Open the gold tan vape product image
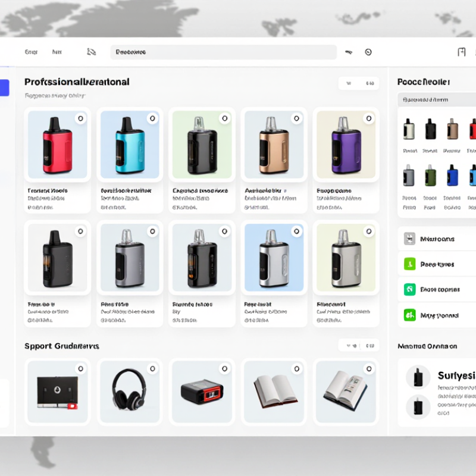The height and width of the screenshot is (476, 476). 274,145
